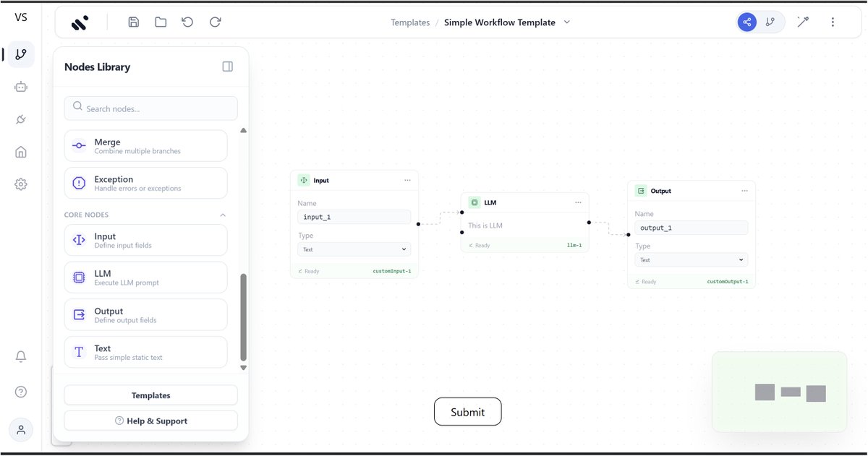Screen dimensions: 868x456
Task: Select the Output node in library
Action: coord(145,315)
